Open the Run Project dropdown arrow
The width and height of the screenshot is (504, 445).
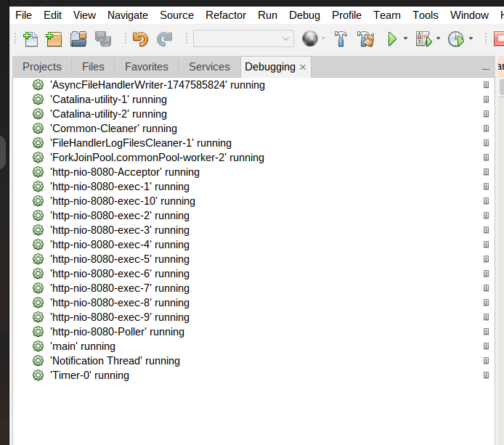tap(405, 38)
